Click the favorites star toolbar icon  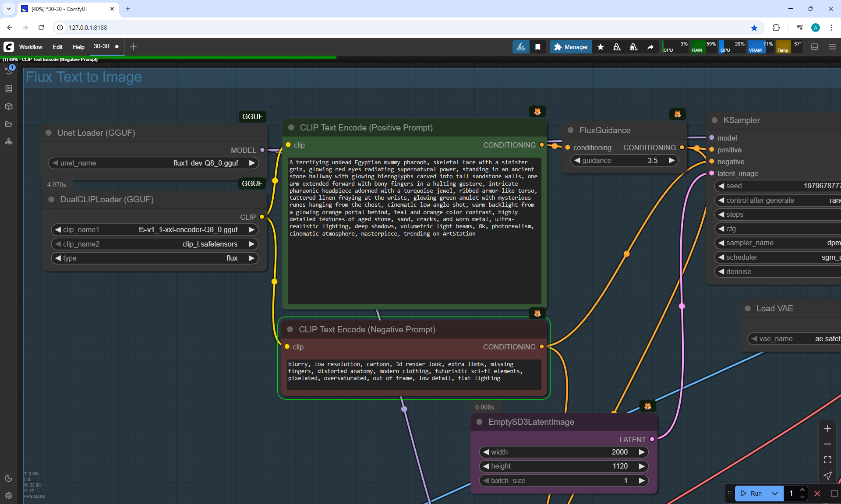(x=601, y=47)
